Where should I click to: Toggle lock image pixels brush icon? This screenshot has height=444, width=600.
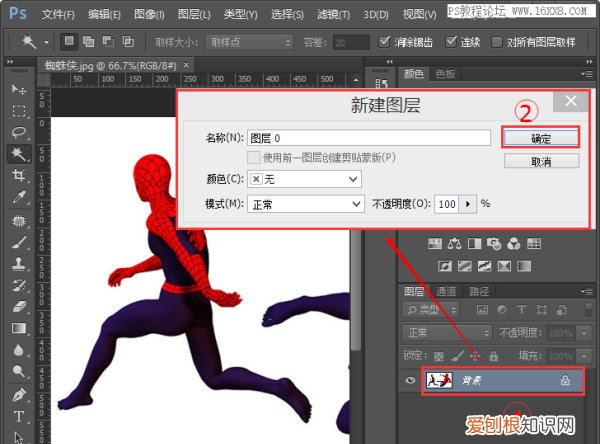(457, 356)
